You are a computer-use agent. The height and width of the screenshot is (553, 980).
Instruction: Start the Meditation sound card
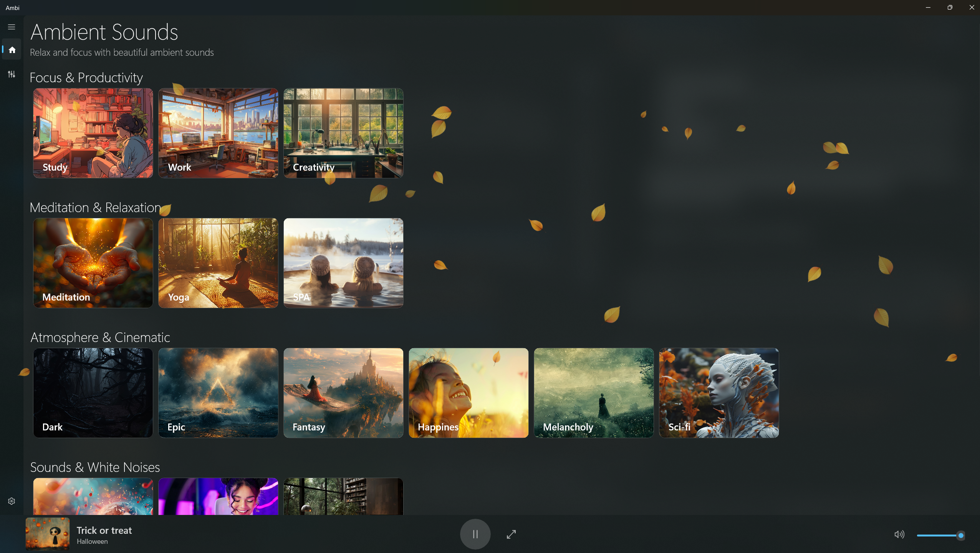tap(93, 263)
